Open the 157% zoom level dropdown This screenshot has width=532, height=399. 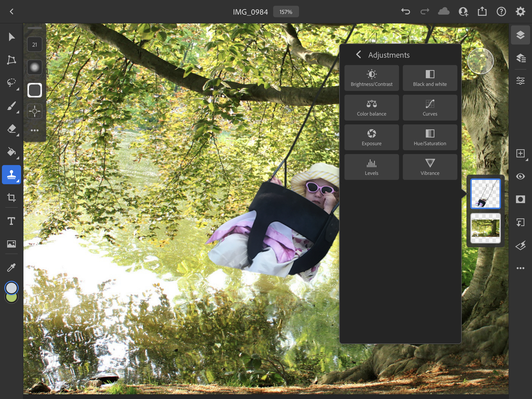[x=286, y=12]
